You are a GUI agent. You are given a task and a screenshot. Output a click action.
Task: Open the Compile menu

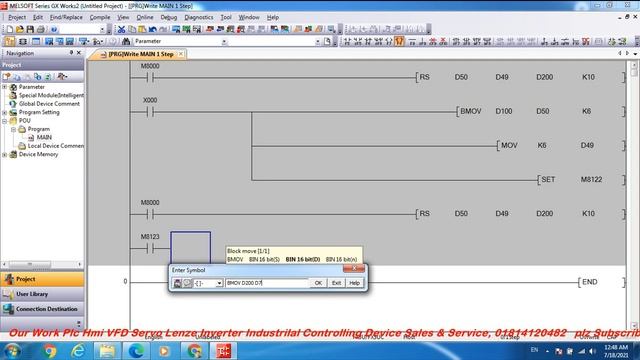point(100,17)
